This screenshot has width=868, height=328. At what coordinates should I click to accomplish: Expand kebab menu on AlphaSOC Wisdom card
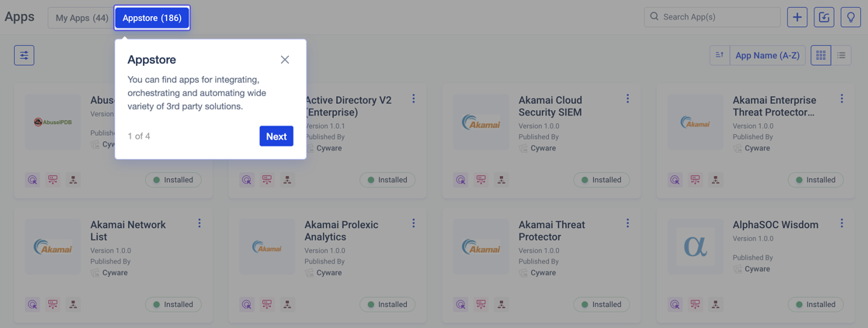(x=842, y=223)
